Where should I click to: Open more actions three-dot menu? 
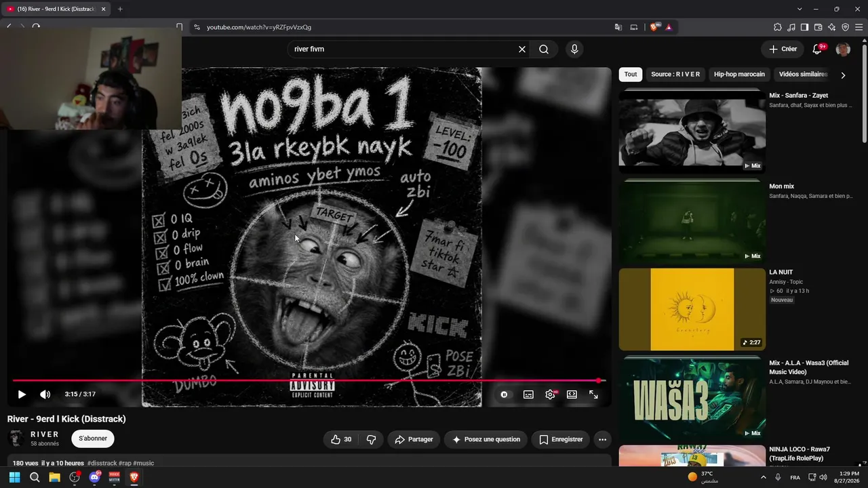(x=602, y=439)
